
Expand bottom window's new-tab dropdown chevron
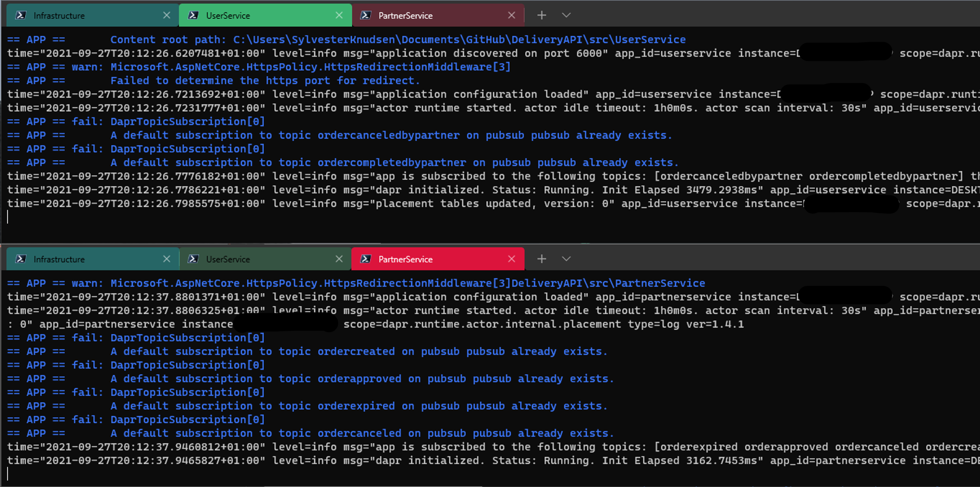pyautogui.click(x=566, y=259)
